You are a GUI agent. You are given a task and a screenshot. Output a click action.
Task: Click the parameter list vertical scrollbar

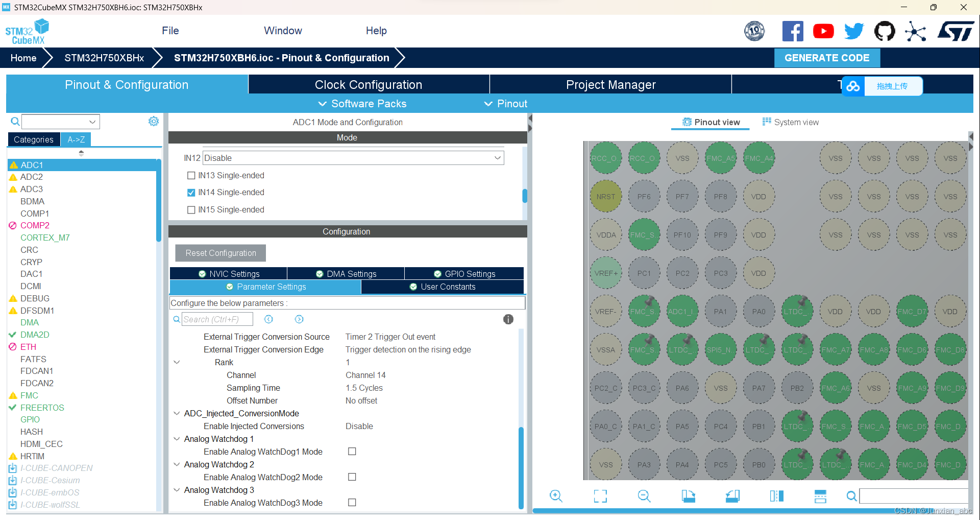pyautogui.click(x=521, y=468)
